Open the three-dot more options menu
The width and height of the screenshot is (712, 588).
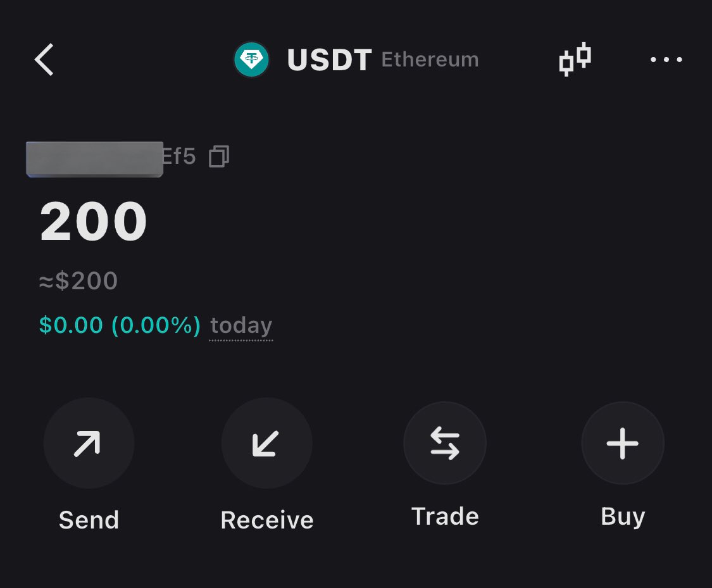pyautogui.click(x=666, y=59)
